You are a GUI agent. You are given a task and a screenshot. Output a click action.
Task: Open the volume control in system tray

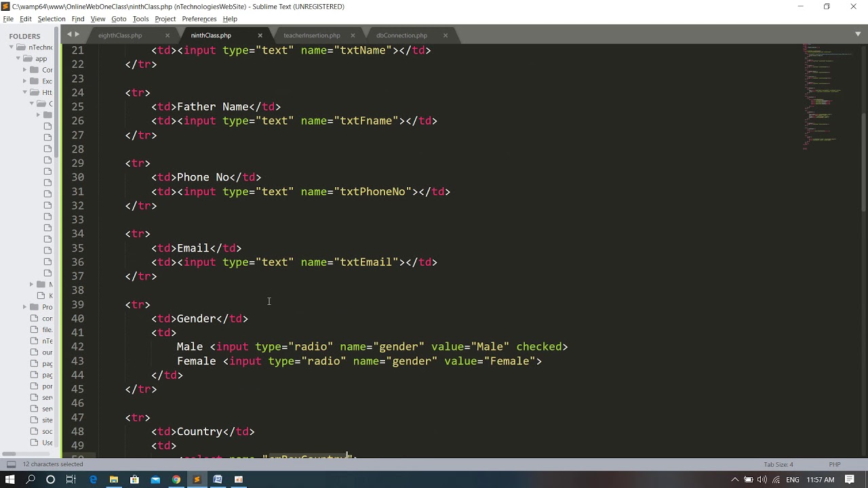pyautogui.click(x=762, y=480)
